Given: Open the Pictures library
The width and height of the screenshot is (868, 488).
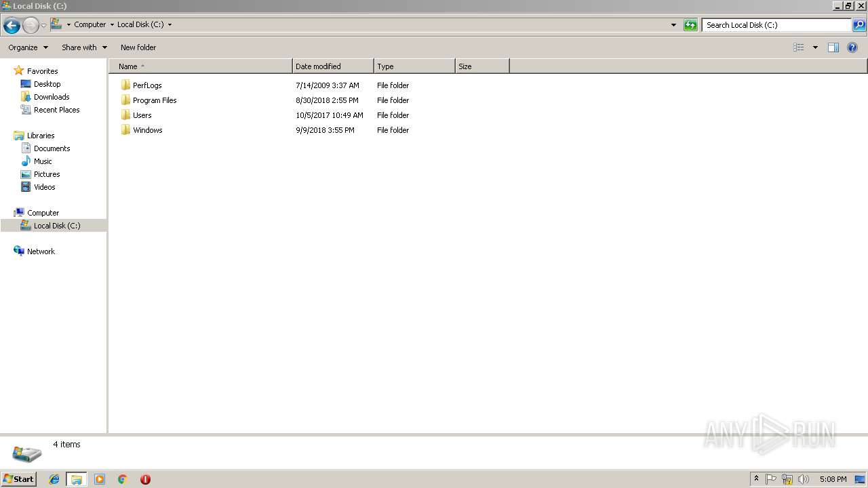Looking at the screenshot, I should (x=47, y=174).
